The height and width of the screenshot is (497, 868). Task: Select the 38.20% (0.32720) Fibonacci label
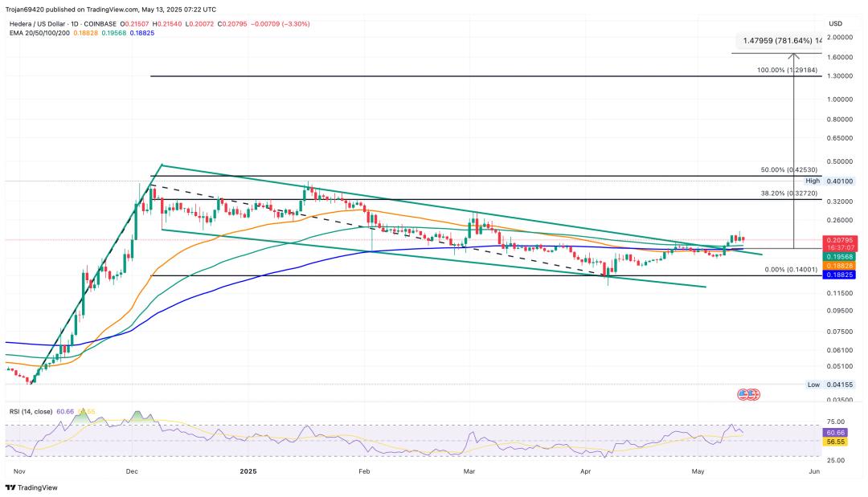pyautogui.click(x=789, y=194)
